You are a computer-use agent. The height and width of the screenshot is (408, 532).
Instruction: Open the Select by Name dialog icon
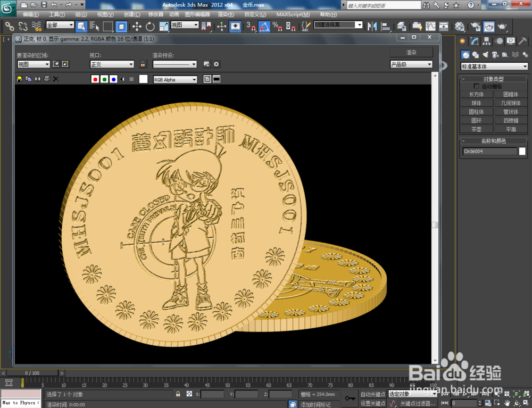point(94,26)
